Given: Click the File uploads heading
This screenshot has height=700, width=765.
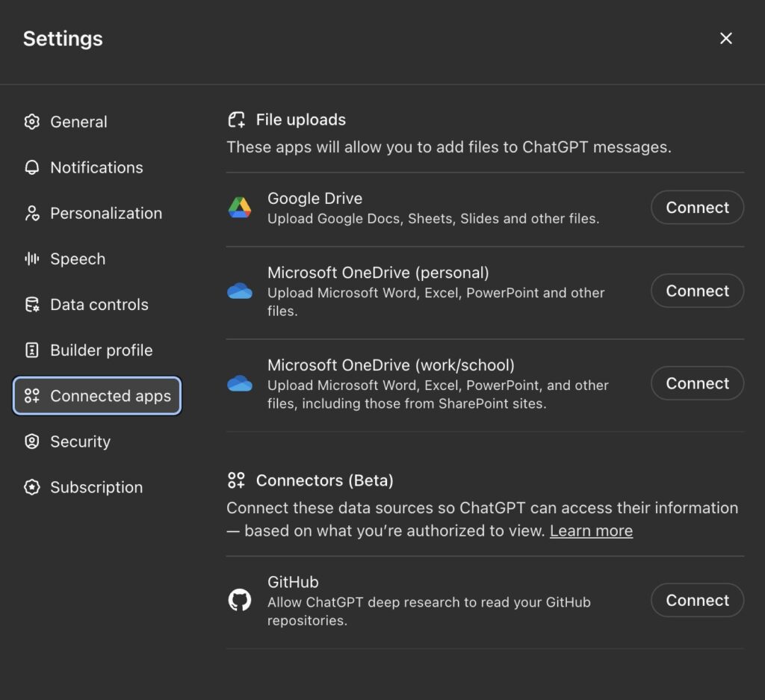Looking at the screenshot, I should coord(301,120).
